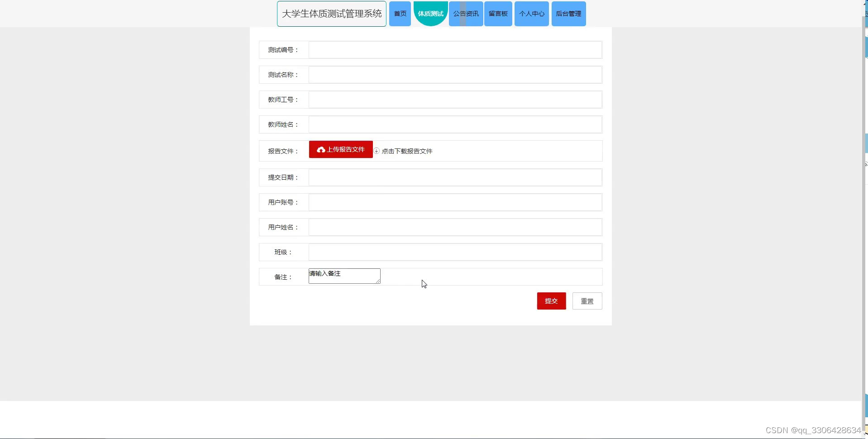Screen dimensions: 868x439
Task: Click the 点击下载报告文件 link
Action: [407, 151]
